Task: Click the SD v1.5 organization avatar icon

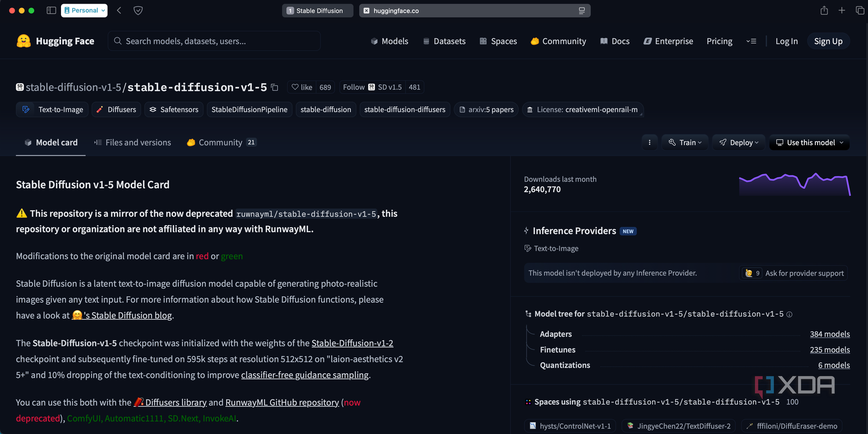Action: pos(371,87)
